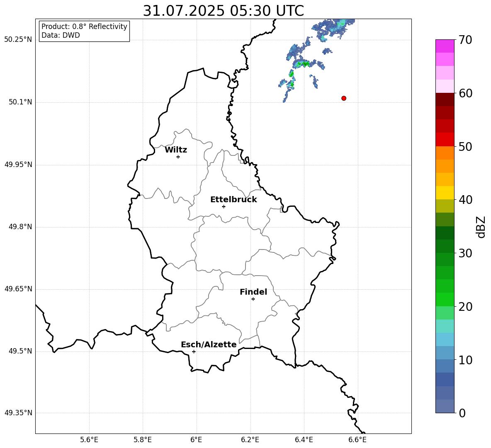Click the colorbar tick label 60
The width and height of the screenshot is (491, 448).
coord(465,93)
